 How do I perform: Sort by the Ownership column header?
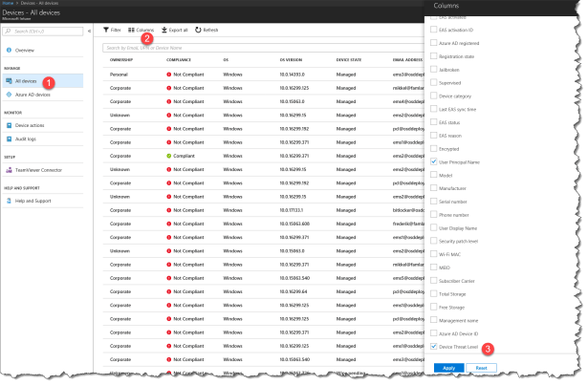(121, 60)
